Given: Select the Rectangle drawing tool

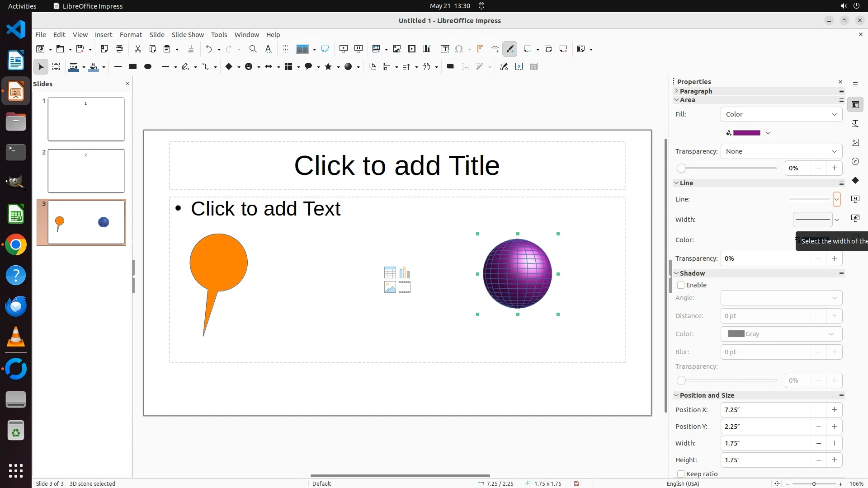Looking at the screenshot, I should coord(132,66).
